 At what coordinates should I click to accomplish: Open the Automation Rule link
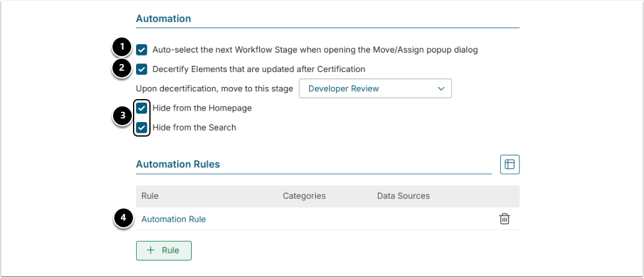pyautogui.click(x=174, y=219)
